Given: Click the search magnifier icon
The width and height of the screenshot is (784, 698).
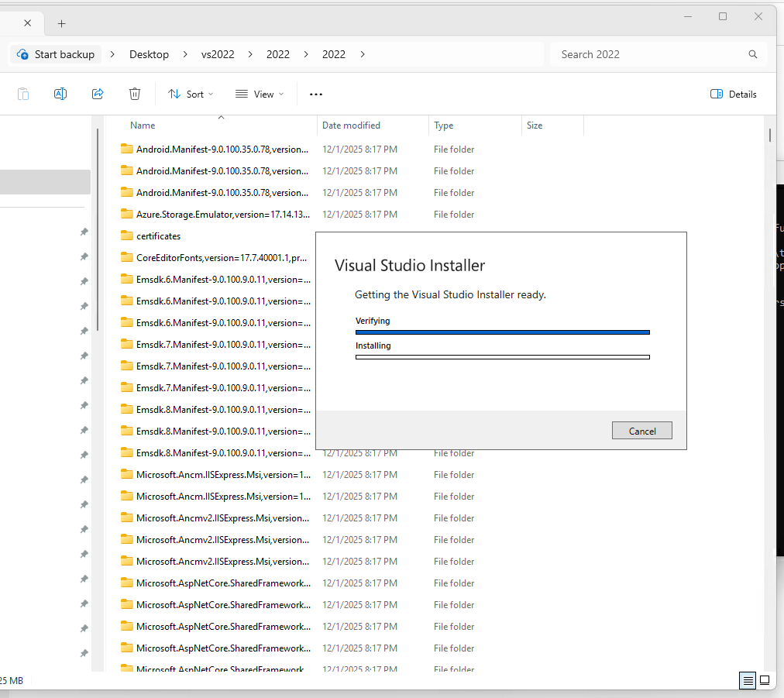Looking at the screenshot, I should 752,54.
